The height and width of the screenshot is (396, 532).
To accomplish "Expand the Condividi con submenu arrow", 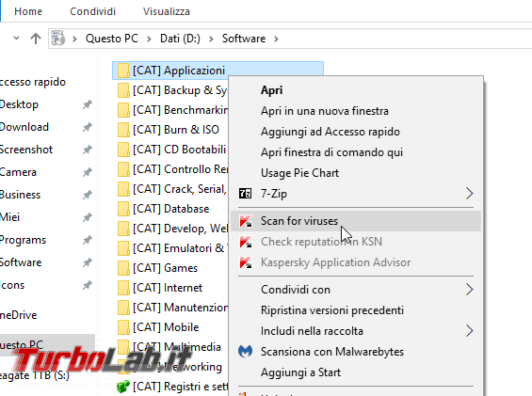I will (469, 290).
